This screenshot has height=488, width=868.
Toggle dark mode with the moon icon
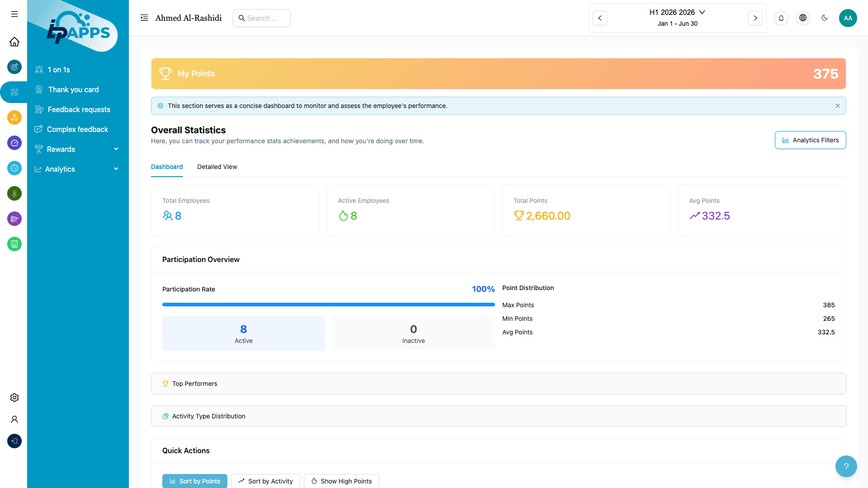825,18
